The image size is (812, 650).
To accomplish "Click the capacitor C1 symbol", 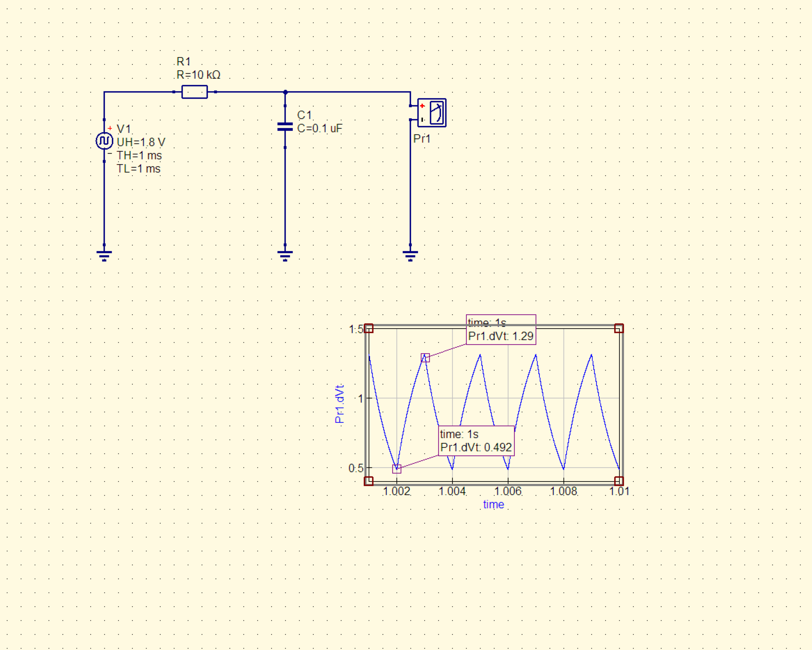I will 285,127.
